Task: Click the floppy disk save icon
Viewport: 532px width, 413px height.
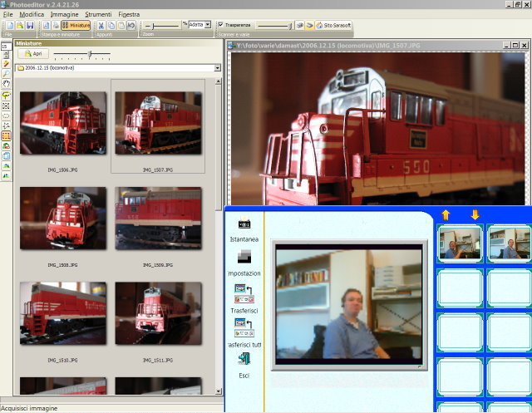Action: (x=30, y=26)
